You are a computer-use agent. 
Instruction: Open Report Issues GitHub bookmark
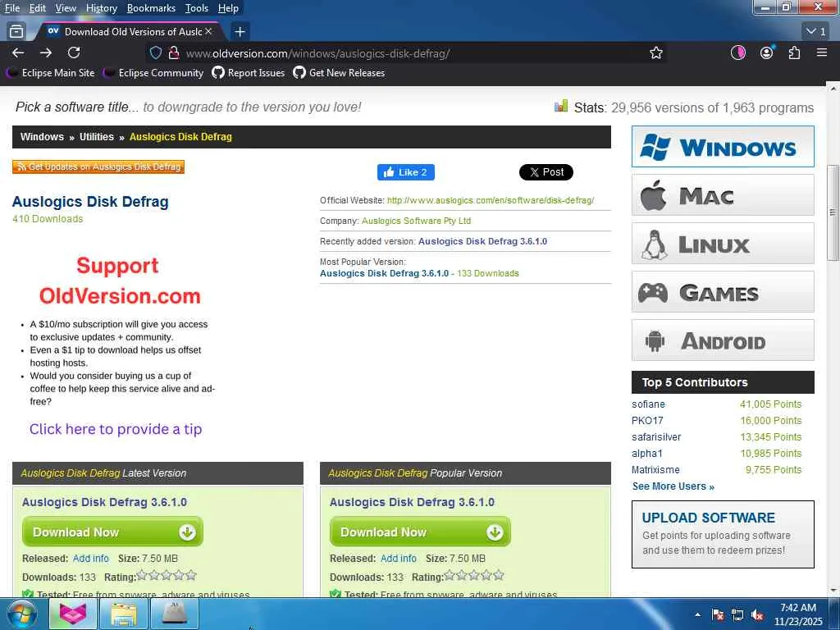(x=249, y=73)
